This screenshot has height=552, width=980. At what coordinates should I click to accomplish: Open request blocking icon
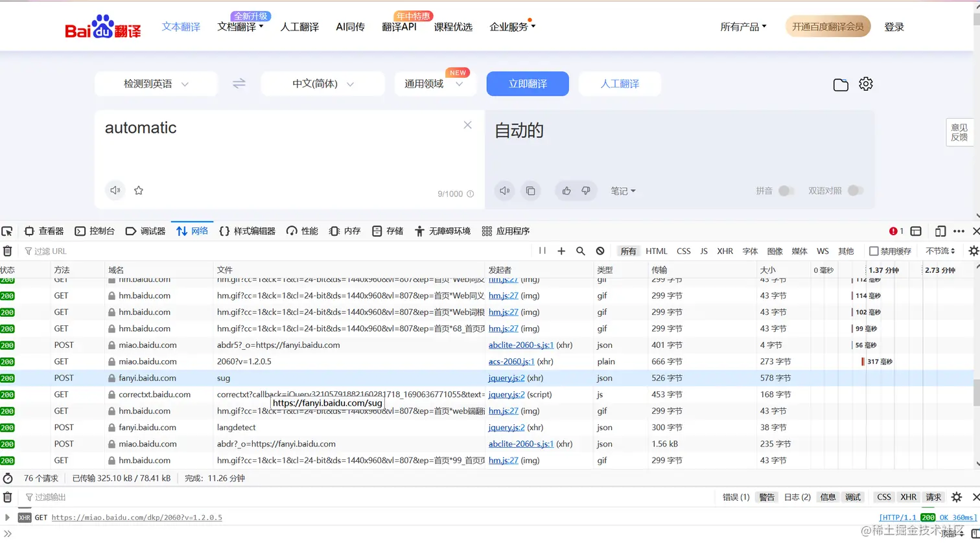[x=600, y=251]
